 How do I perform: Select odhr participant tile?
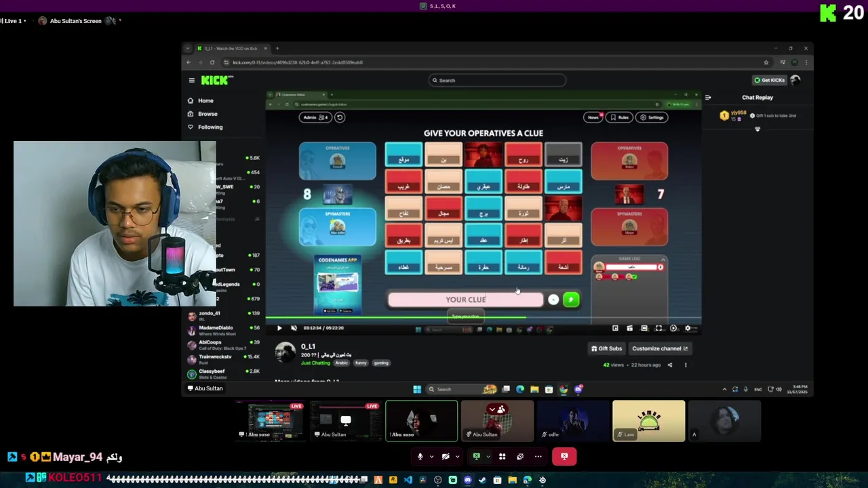(573, 421)
